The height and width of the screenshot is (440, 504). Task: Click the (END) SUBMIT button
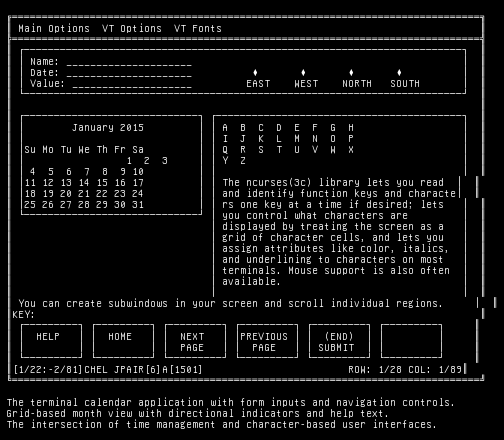pyautogui.click(x=339, y=341)
